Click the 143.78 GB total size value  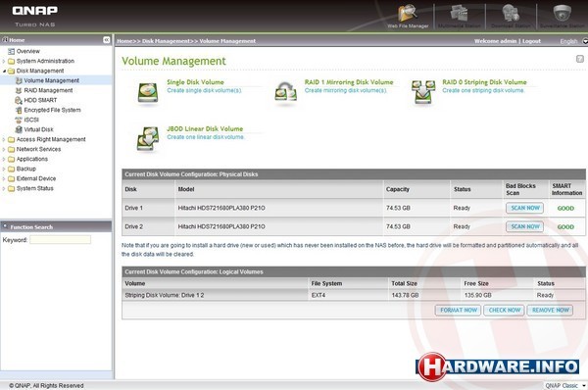405,295
